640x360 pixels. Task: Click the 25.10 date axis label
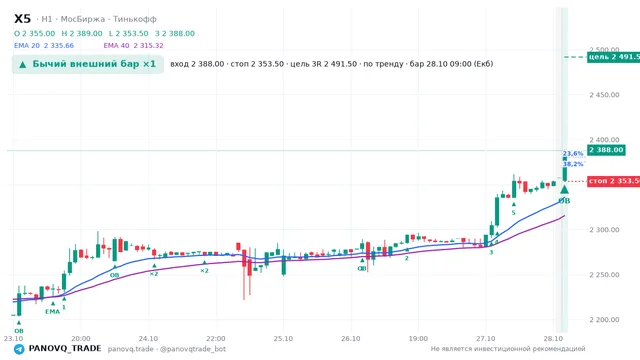[x=283, y=339]
